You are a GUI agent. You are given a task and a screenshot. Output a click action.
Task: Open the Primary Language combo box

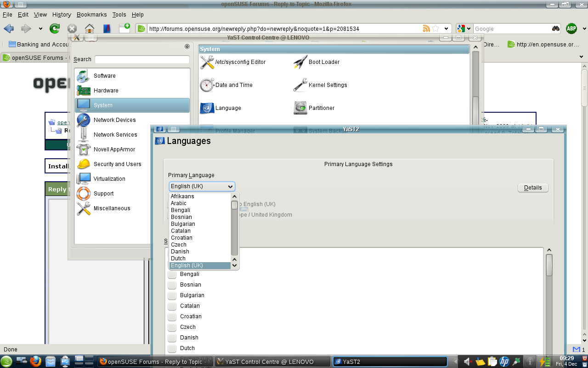point(202,186)
